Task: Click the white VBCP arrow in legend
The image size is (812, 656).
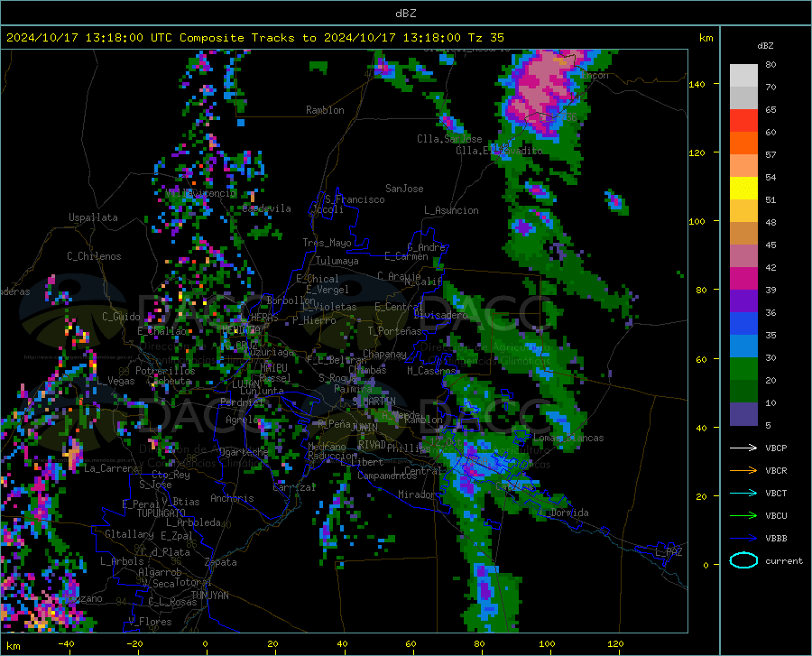Action: (x=743, y=448)
